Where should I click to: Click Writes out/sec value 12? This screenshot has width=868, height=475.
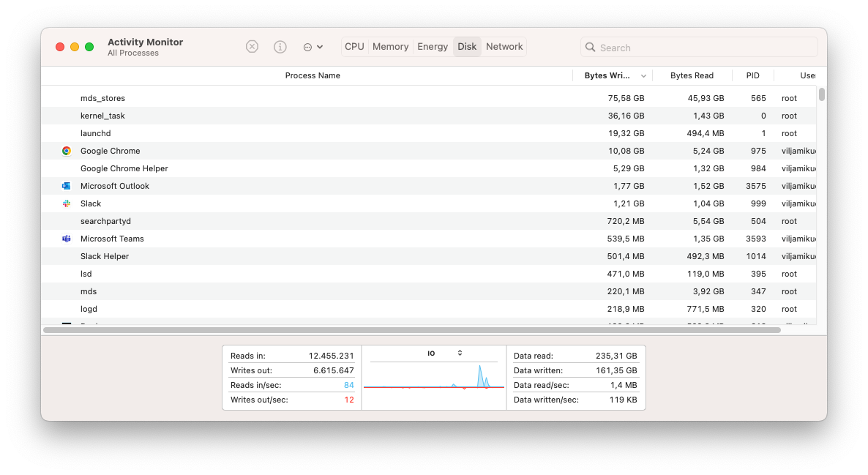tap(349, 400)
